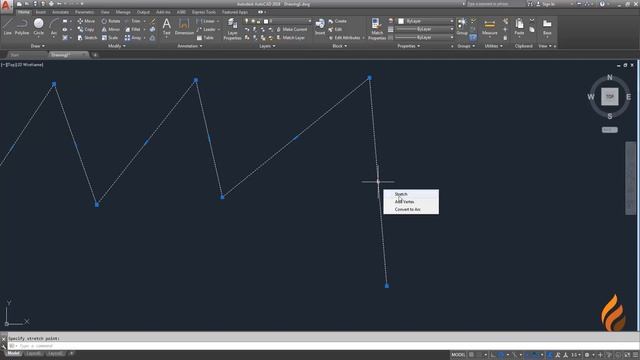The image size is (640, 360).
Task: Toggle MODEL space in status bar
Action: tap(458, 355)
